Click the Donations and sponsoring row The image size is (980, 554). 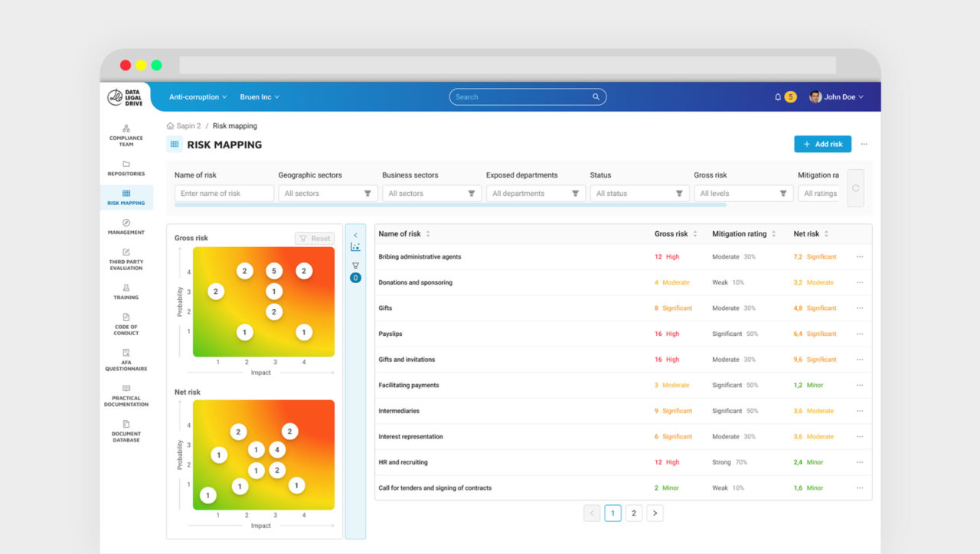pyautogui.click(x=623, y=282)
